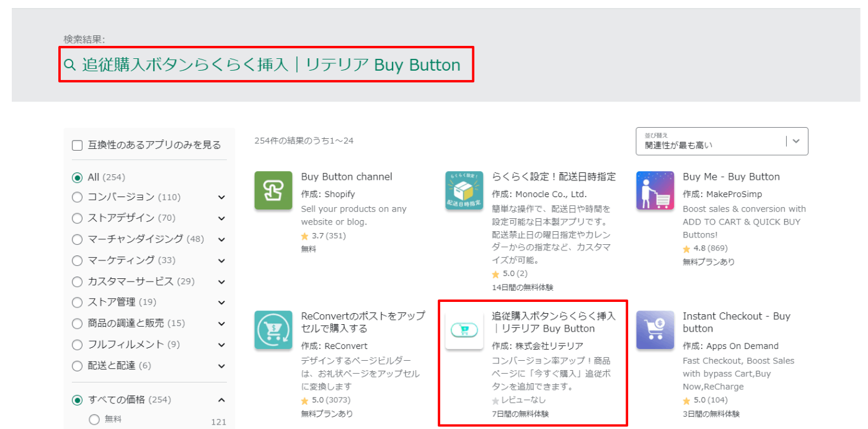Select the ストア管理 category radio
868x429 pixels.
click(77, 303)
